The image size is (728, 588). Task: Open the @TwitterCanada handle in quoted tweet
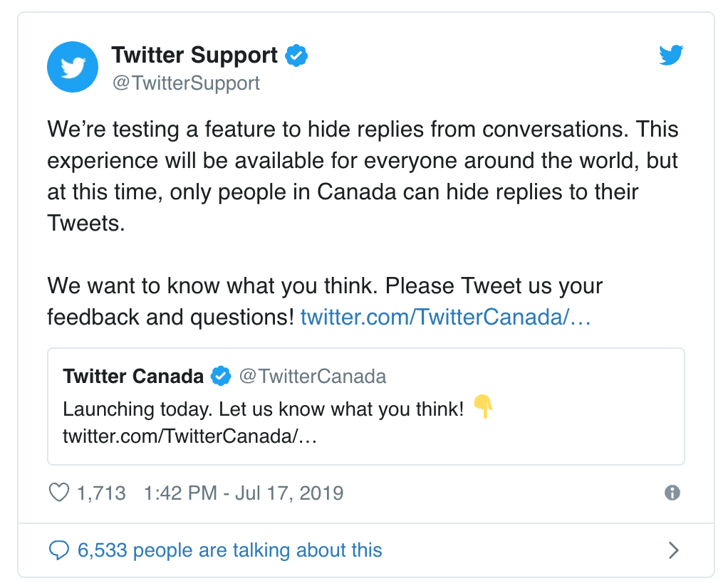pyautogui.click(x=313, y=376)
